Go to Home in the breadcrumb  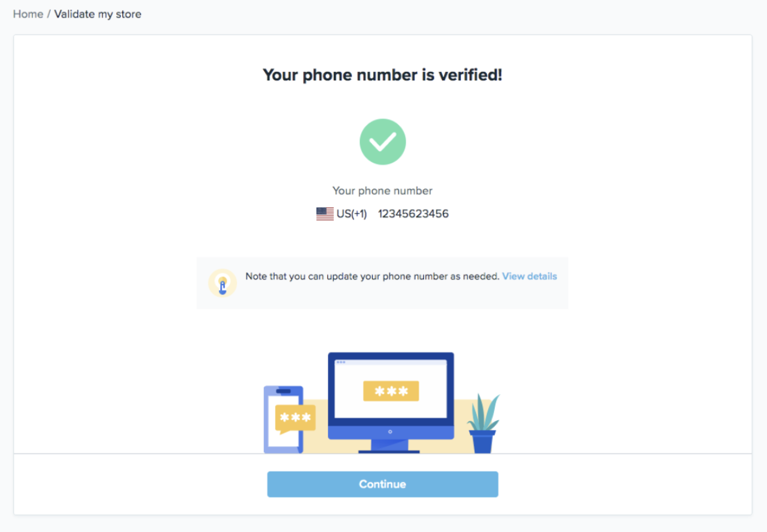coord(28,14)
